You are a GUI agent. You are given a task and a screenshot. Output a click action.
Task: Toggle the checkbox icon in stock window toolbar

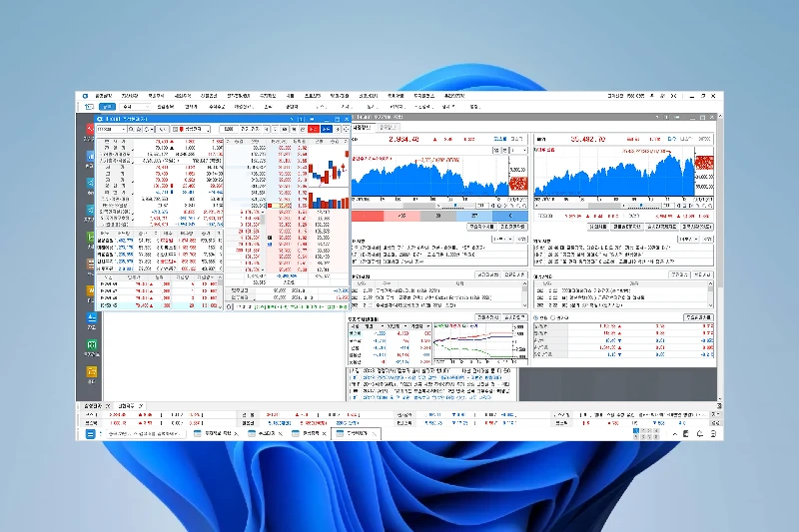tap(174, 129)
